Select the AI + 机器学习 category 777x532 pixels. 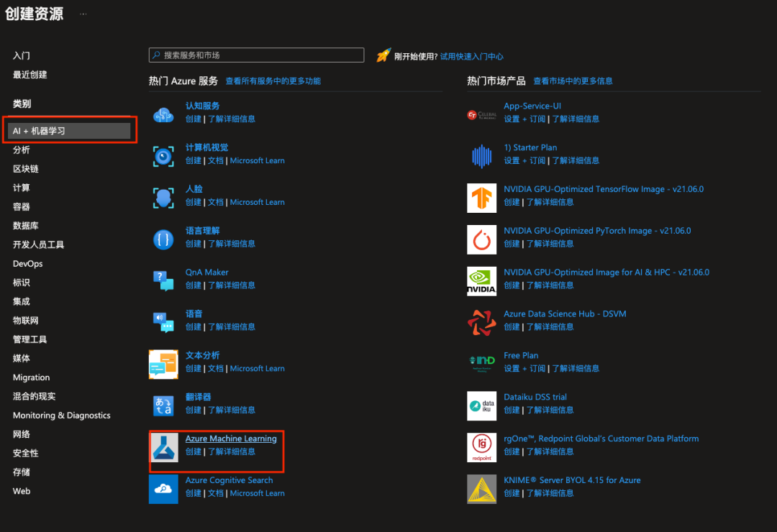[69, 131]
